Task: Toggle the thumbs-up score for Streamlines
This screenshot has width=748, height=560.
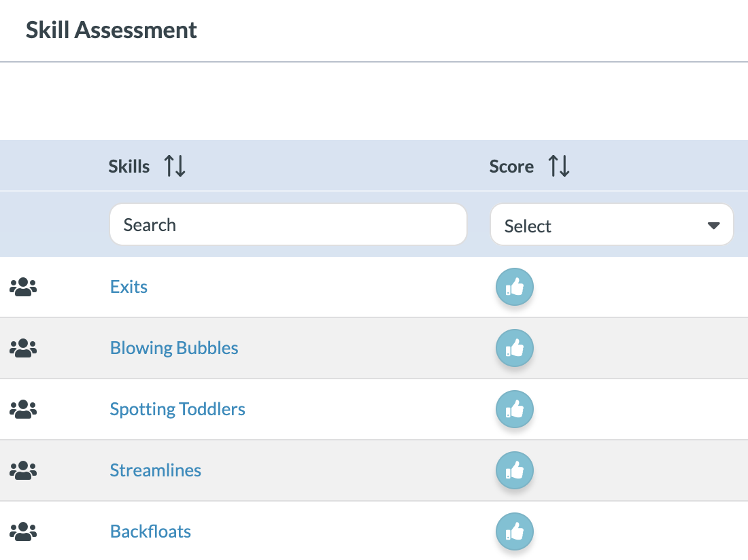Action: [515, 470]
